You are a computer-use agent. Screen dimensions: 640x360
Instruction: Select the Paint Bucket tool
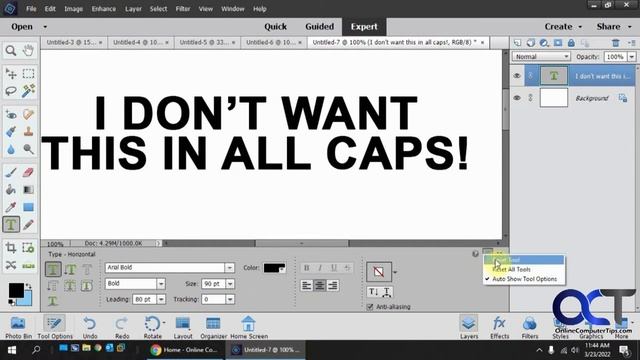pyautogui.click(x=11, y=190)
